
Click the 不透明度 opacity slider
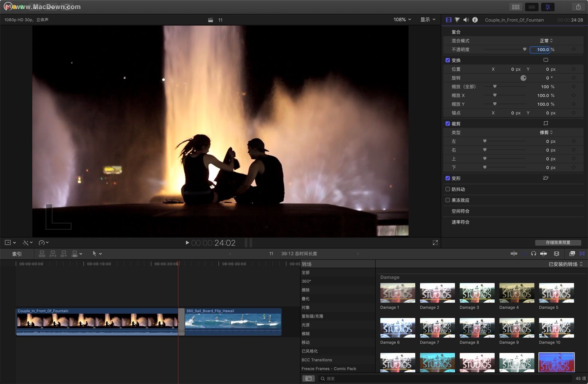(x=505, y=49)
